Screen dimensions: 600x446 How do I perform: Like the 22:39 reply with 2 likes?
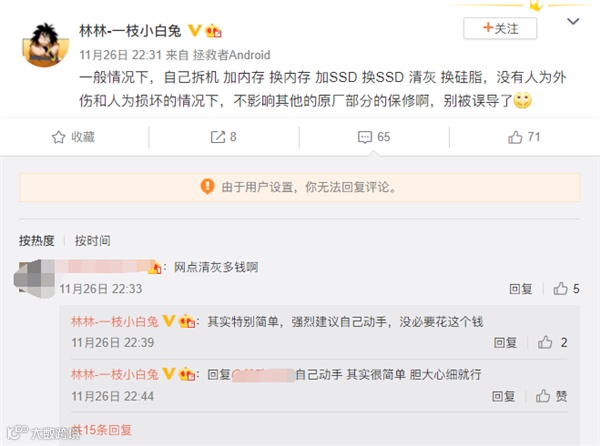[x=545, y=342]
